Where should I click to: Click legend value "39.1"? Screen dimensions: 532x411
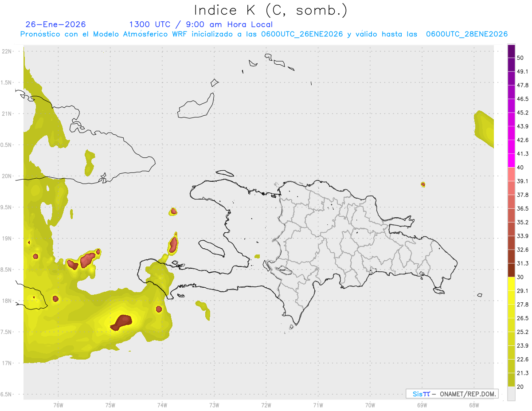522,181
